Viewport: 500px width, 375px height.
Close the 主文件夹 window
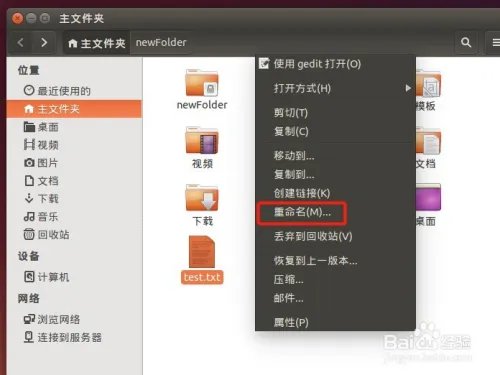coord(17,18)
